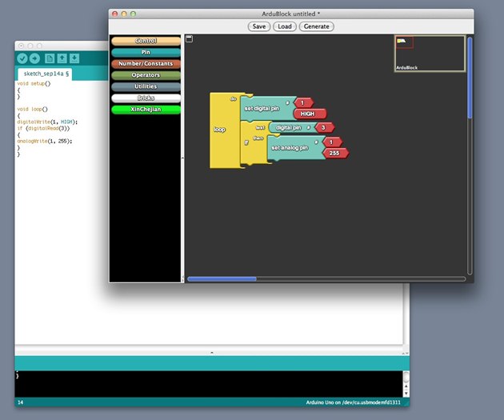The height and width of the screenshot is (420, 504).
Task: Open the Operators category
Action: pyautogui.click(x=146, y=75)
